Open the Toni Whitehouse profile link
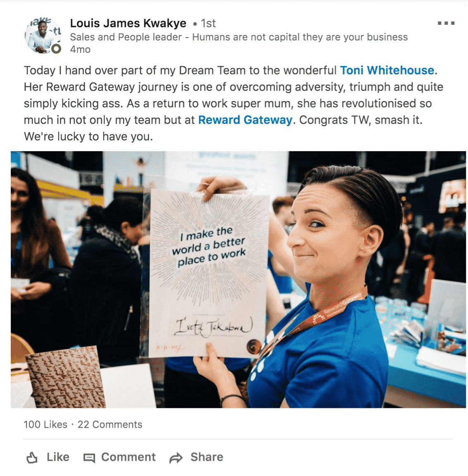Screen dimensions: 468x476 coord(387,70)
